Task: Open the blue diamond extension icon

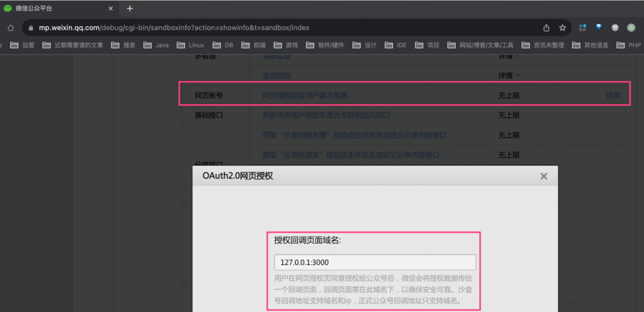Action: pyautogui.click(x=582, y=28)
